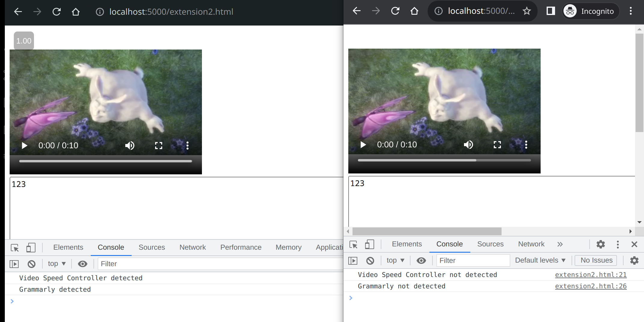The width and height of the screenshot is (644, 322).
Task: Toggle live expression eye in the left console
Action: (x=82, y=264)
